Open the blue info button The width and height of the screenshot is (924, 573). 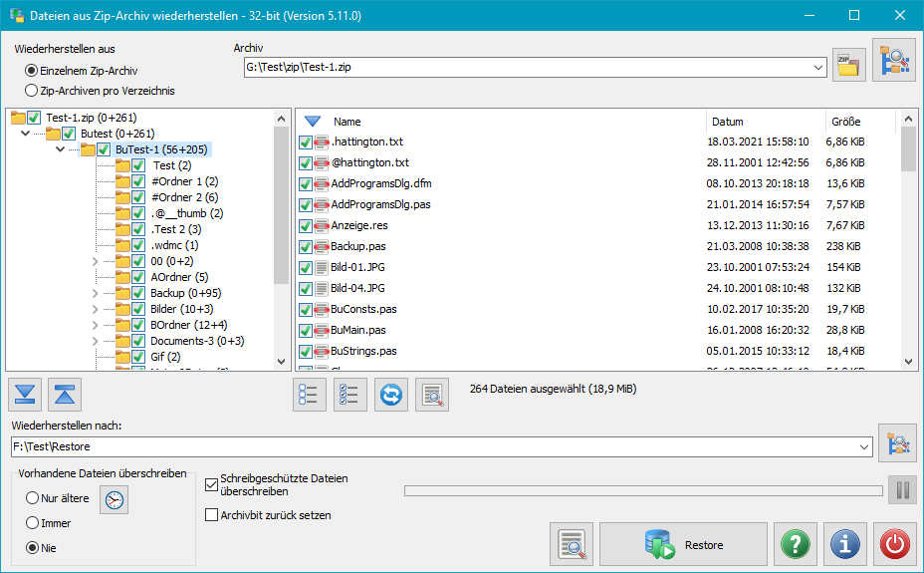(x=844, y=545)
